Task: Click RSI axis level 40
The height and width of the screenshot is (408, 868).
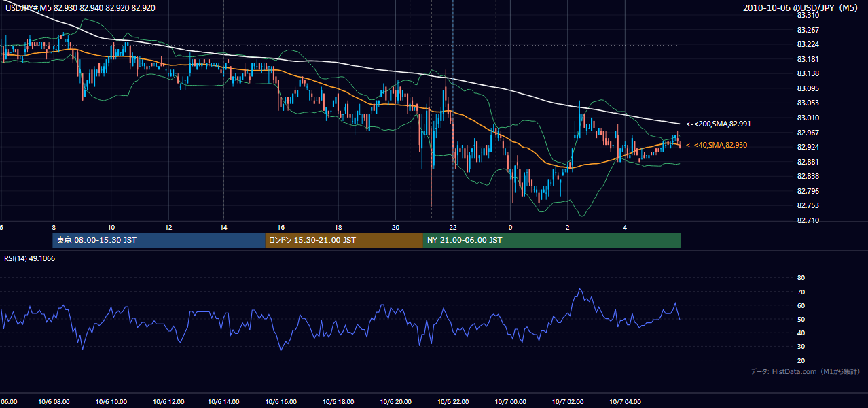Action: pos(801,333)
